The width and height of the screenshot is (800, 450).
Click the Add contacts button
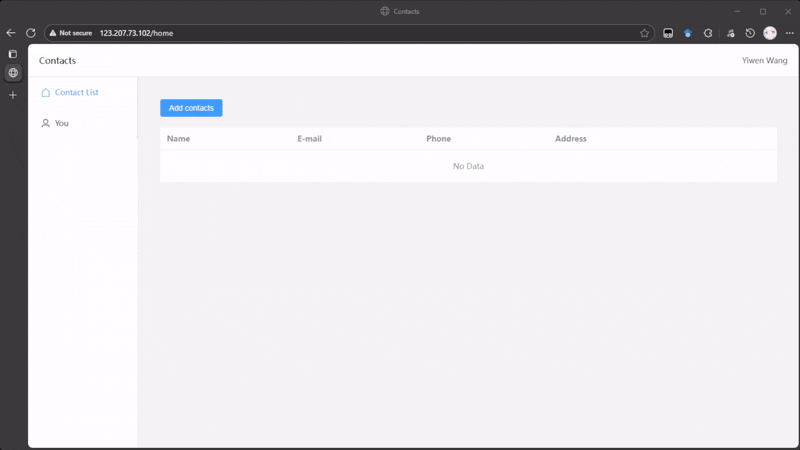pyautogui.click(x=191, y=108)
